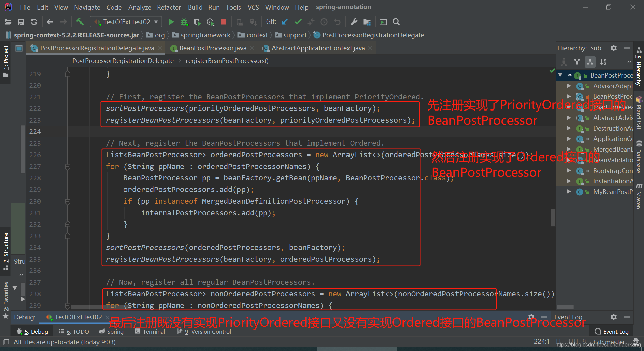The image size is (644, 351).
Task: Switch to BeanPostProcessor.java tab
Action: coord(213,48)
